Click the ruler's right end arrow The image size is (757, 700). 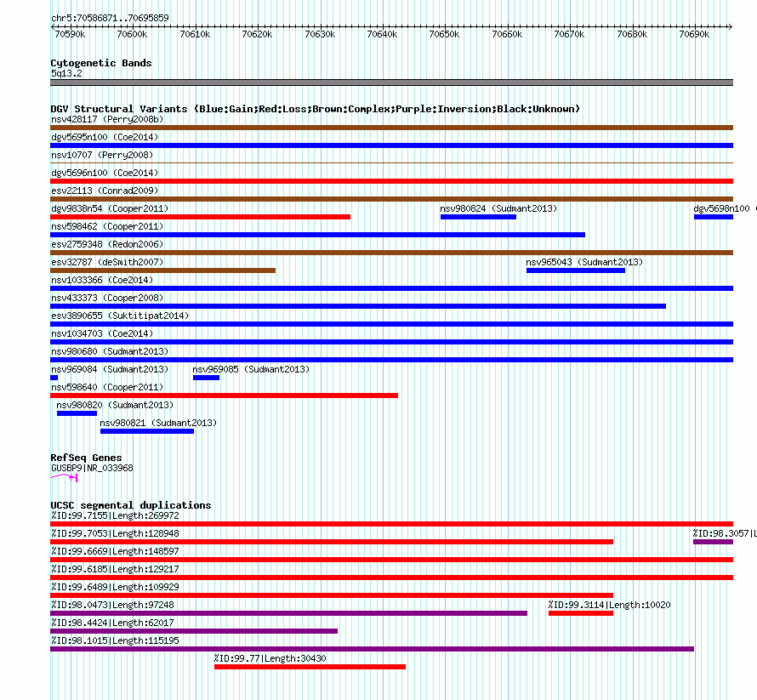(x=731, y=26)
